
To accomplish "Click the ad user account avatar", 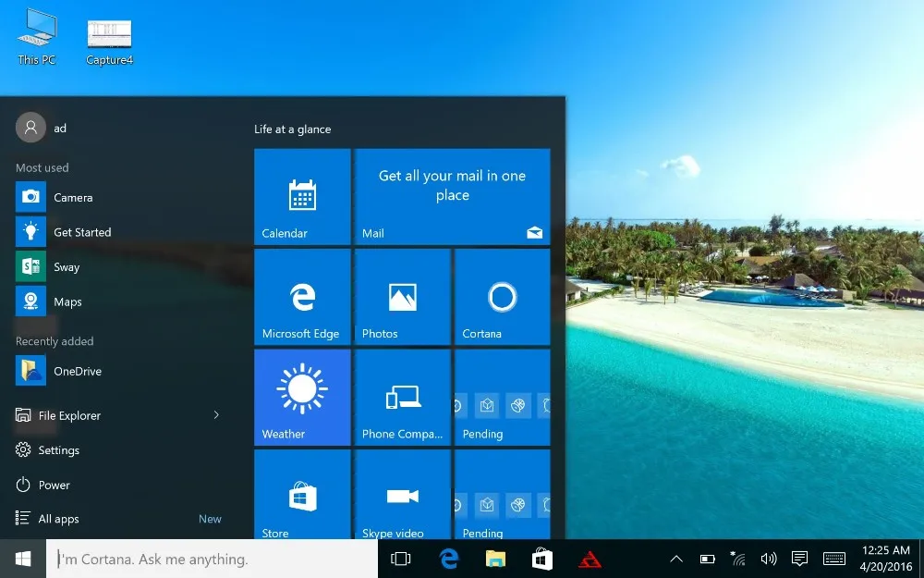I will [30, 128].
